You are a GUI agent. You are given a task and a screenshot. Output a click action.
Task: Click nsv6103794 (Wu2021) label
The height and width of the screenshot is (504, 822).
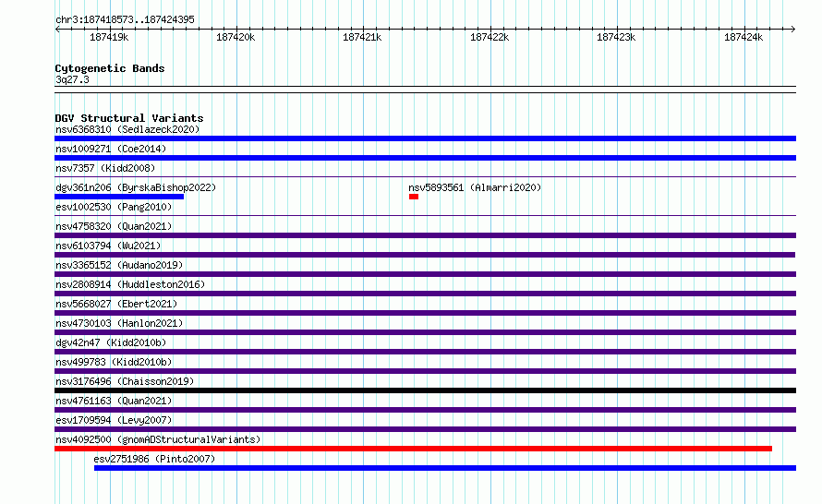pos(108,246)
